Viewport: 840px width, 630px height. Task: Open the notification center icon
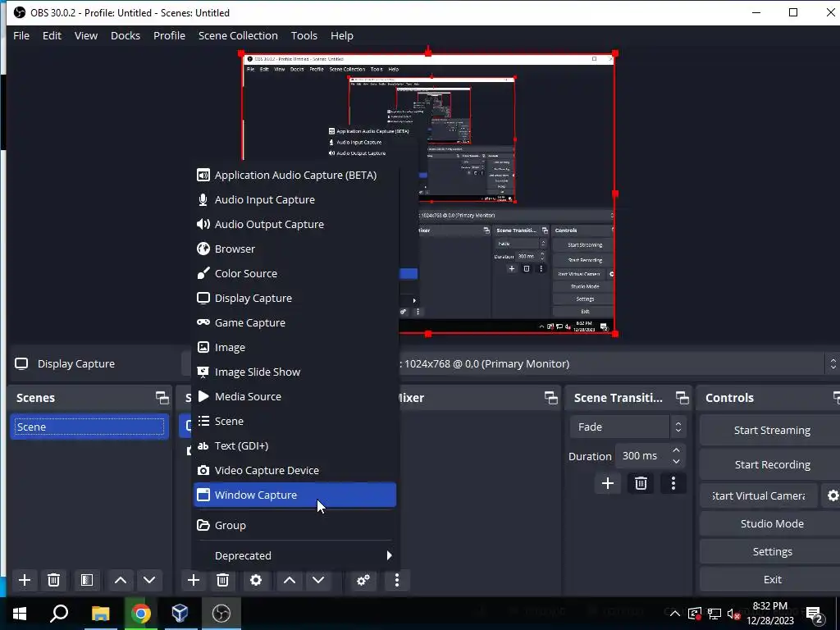[816, 615]
